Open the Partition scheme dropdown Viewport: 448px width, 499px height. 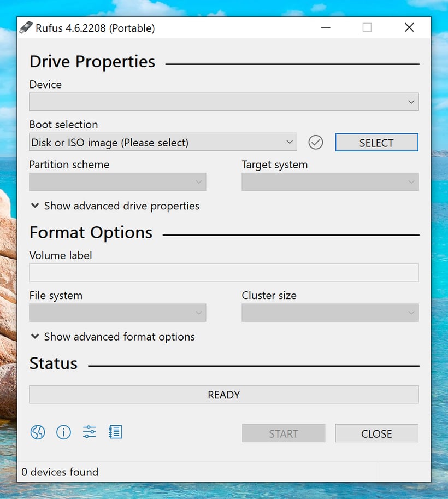point(117,182)
